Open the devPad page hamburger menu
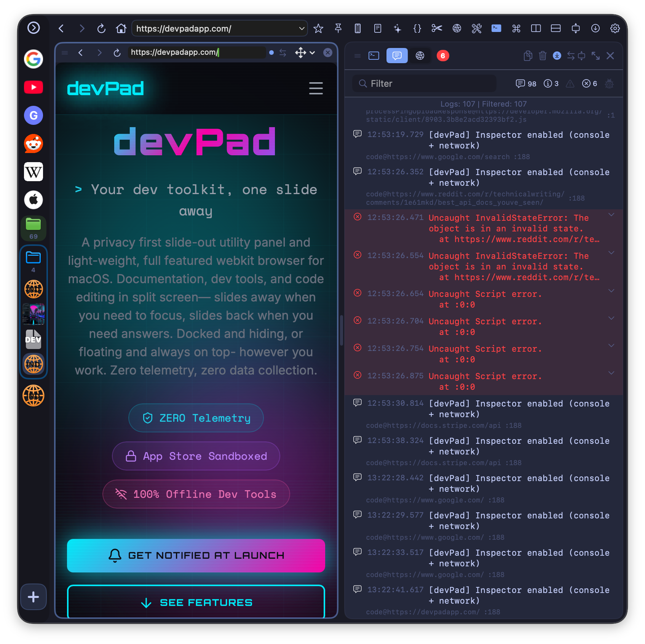 (x=316, y=88)
